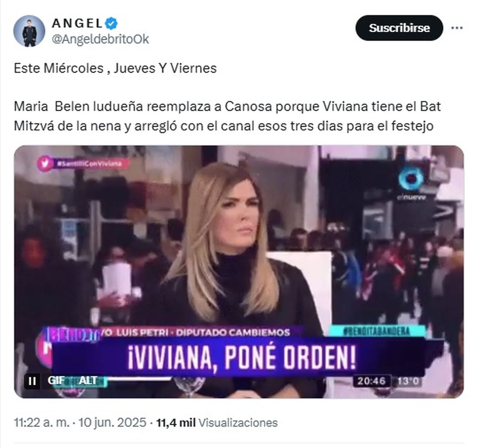Image resolution: width=477 pixels, height=448 pixels.
Task: Pause the GIF playback
Action: point(32,381)
